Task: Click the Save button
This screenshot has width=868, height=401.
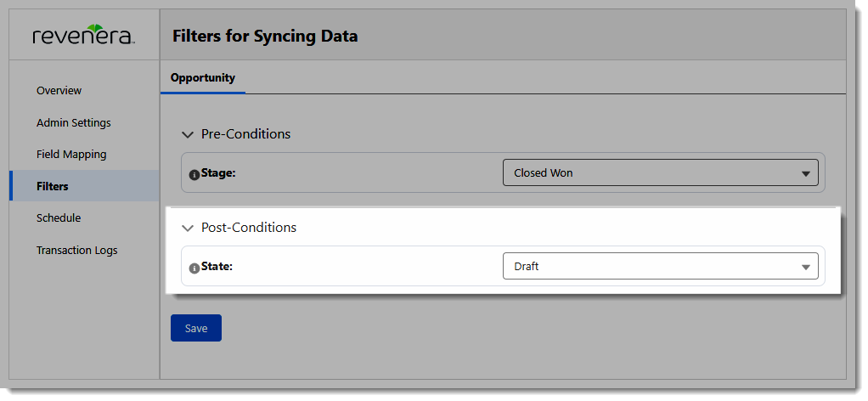Action: click(196, 328)
